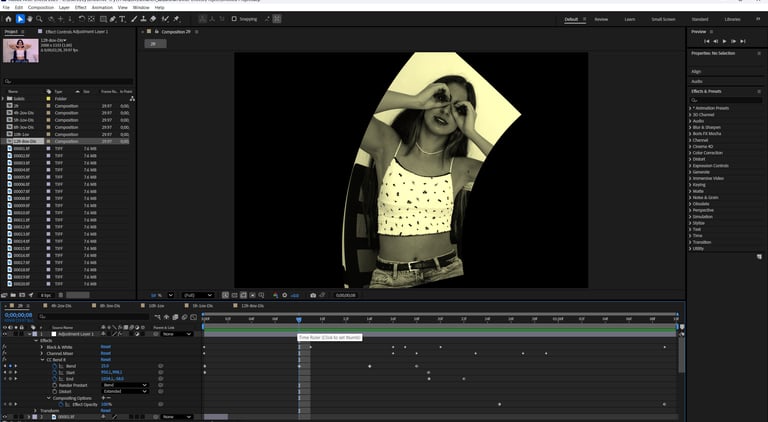This screenshot has width=768, height=422.
Task: Click the snapshot camera icon in viewer
Action: (313, 295)
